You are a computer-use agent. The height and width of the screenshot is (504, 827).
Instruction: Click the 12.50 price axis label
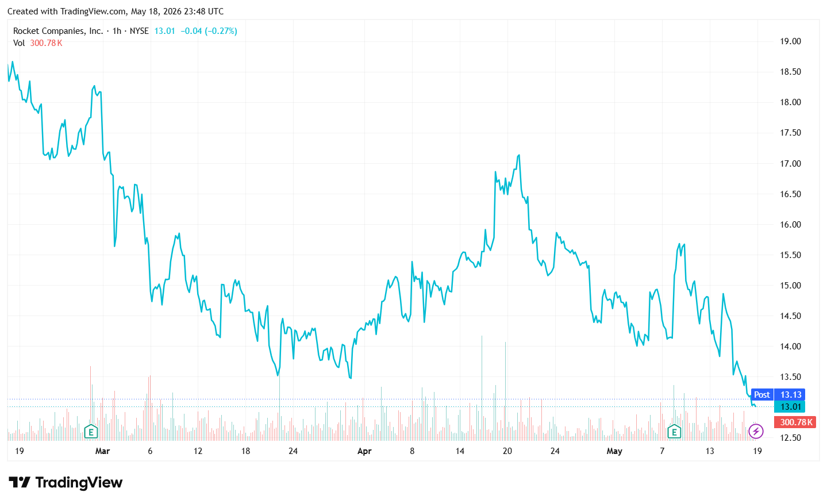[x=790, y=438]
